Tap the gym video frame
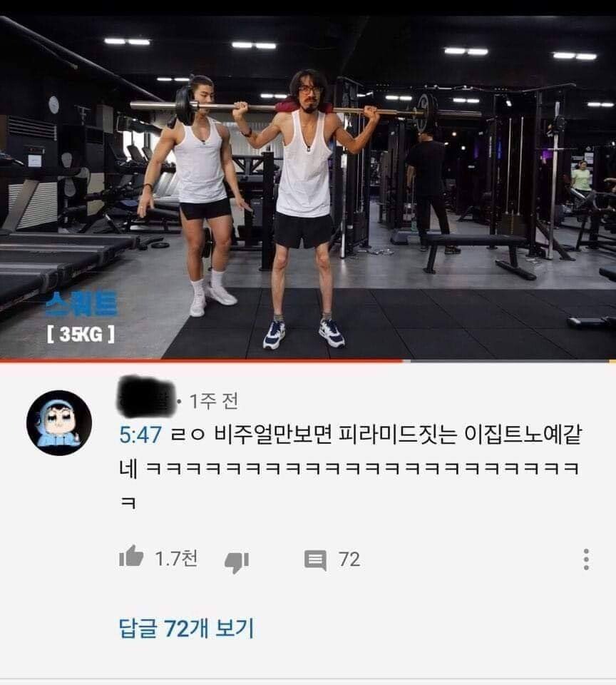 point(308,188)
